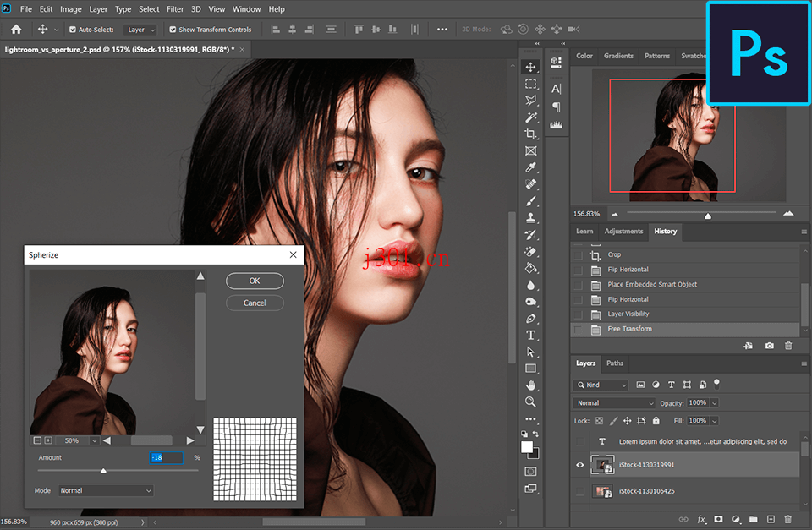Open the Opacity dropdown in the Layers panel

(x=715, y=402)
